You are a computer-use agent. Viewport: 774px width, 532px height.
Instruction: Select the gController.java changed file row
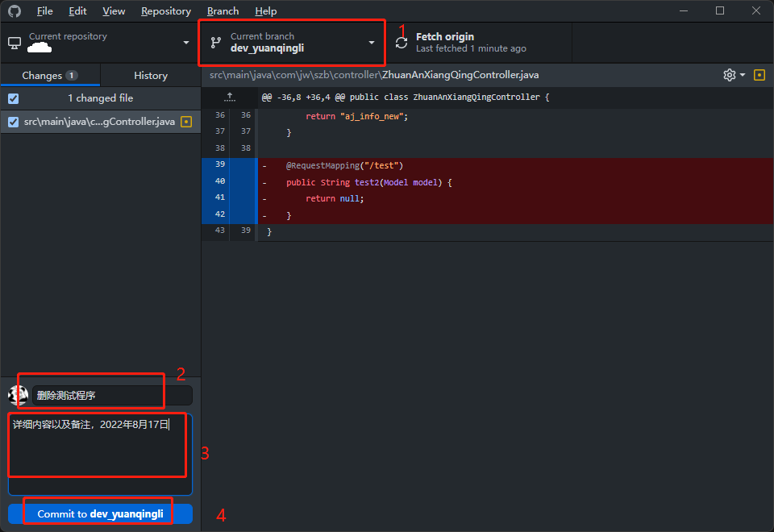pos(101,122)
